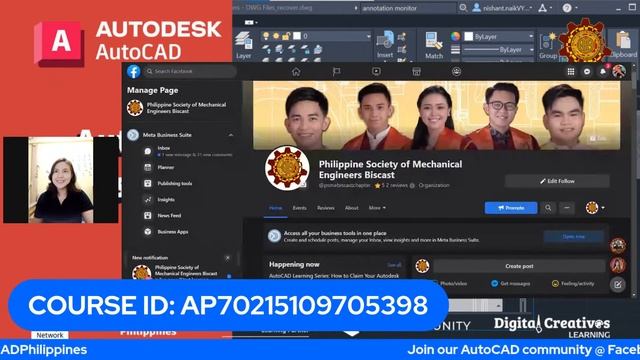Switch to the About tab

click(351, 208)
